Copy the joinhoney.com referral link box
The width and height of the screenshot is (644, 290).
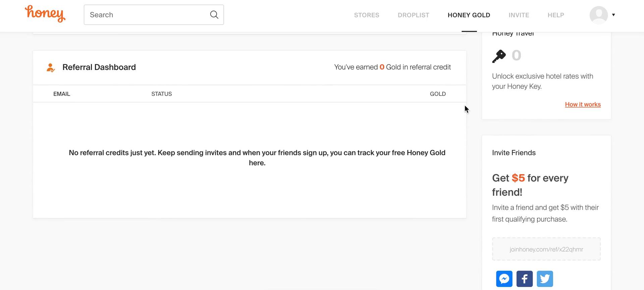(x=546, y=249)
